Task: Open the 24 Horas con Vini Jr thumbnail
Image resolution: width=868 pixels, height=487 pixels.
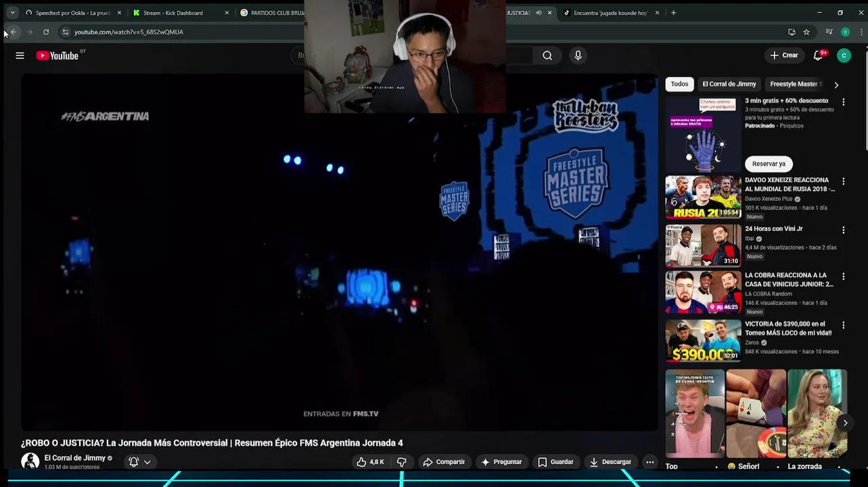Action: tap(703, 246)
